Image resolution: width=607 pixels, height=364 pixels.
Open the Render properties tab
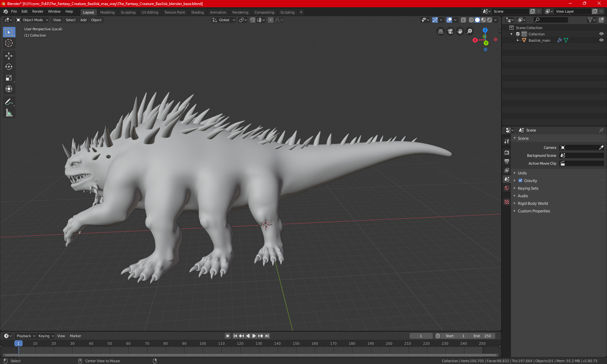pyautogui.click(x=507, y=152)
